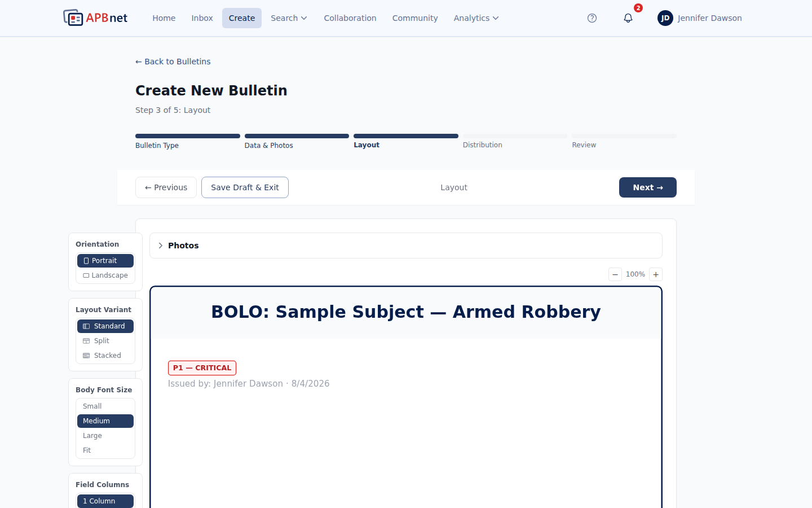Select Portrait orientation
The width and height of the screenshot is (812, 508).
[105, 261]
